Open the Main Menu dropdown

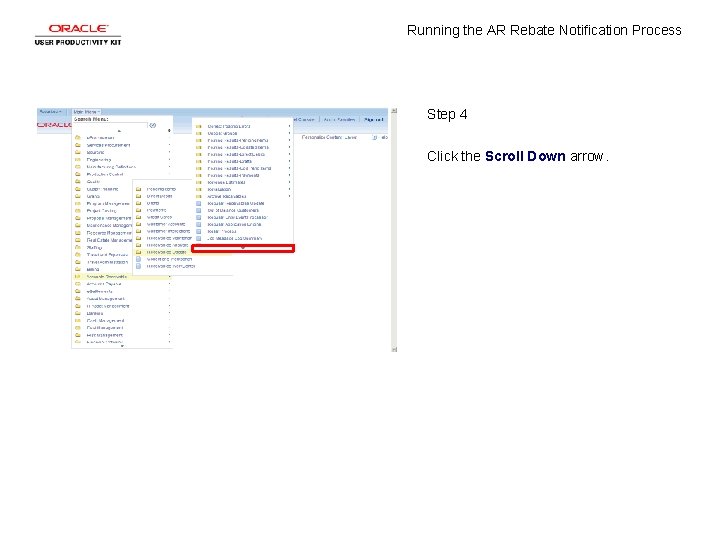pyautogui.click(x=86, y=112)
